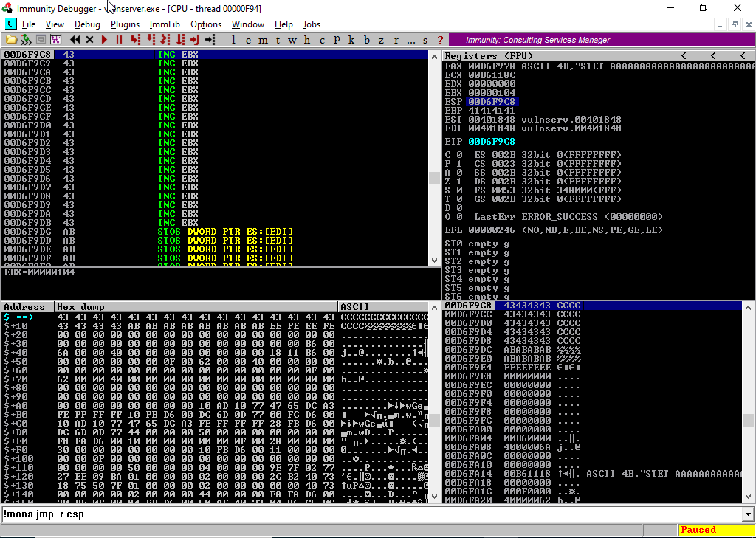This screenshot has height=538, width=756.
Task: Click the command input field with !mona text
Action: coord(369,514)
